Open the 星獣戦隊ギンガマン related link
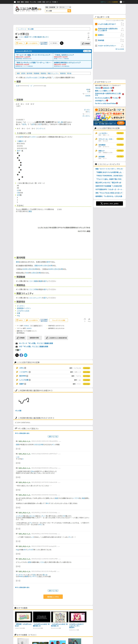The image size is (138, 644). pyautogui.click(x=24, y=308)
